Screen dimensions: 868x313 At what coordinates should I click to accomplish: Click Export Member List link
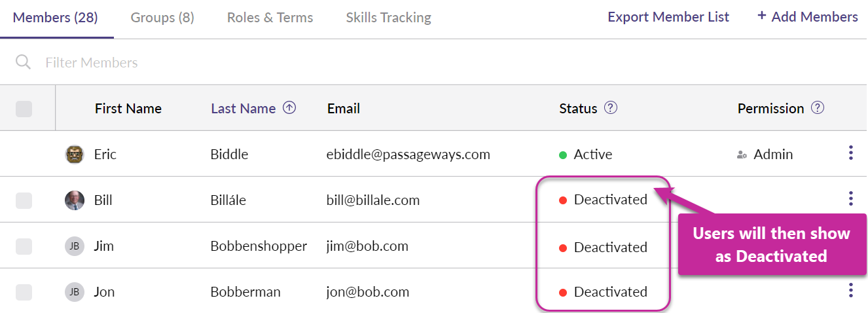click(668, 17)
